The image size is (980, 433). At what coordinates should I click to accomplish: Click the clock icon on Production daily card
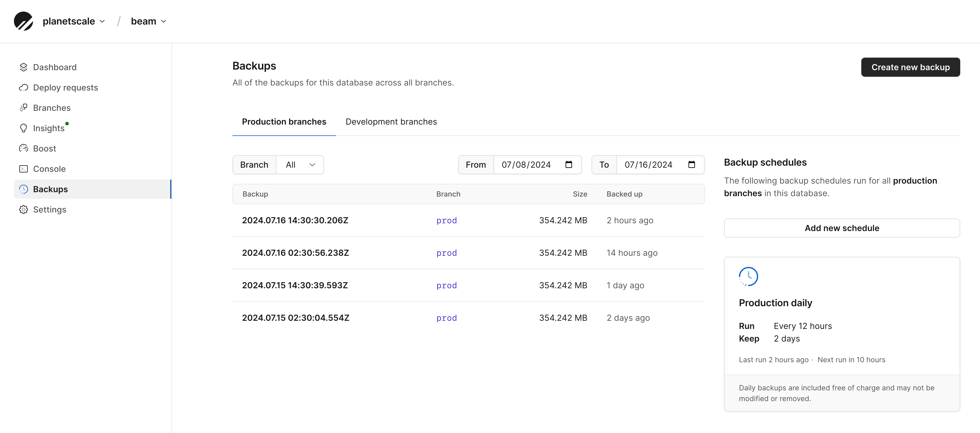click(x=748, y=276)
